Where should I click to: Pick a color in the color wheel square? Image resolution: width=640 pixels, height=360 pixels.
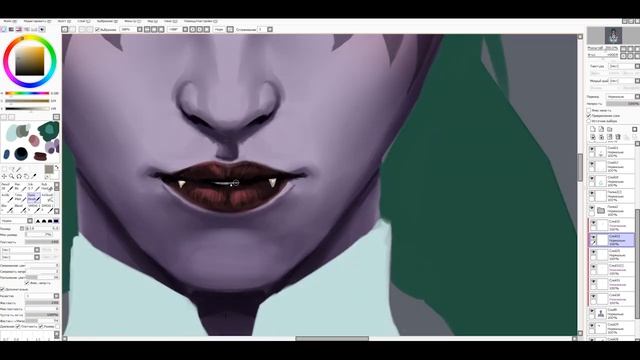(30, 61)
